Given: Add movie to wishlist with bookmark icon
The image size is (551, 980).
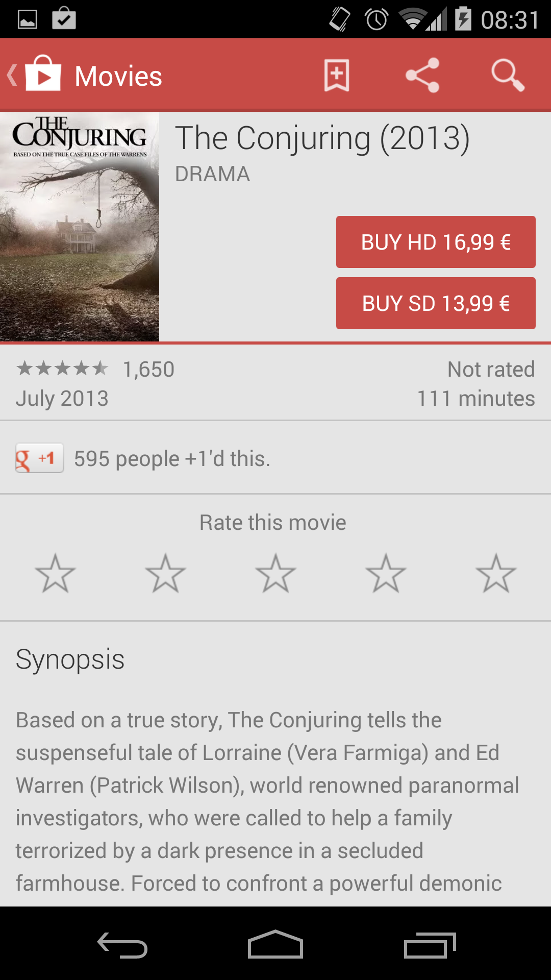Looking at the screenshot, I should 337,76.
